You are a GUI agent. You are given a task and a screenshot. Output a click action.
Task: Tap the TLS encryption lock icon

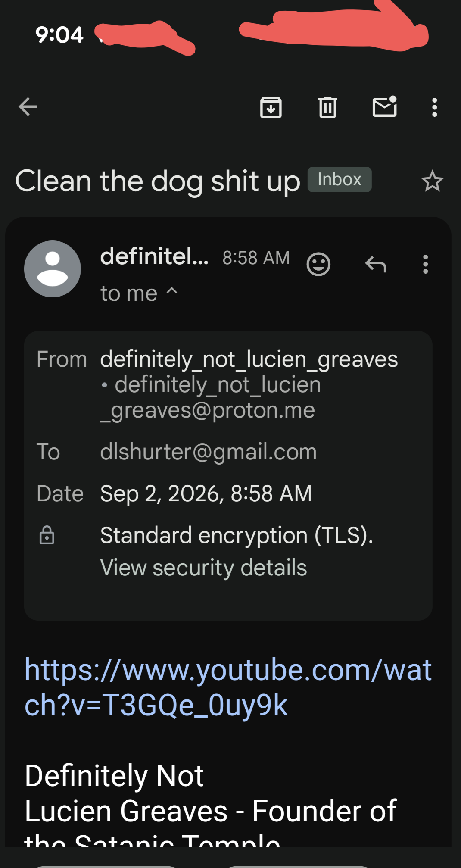point(47,535)
